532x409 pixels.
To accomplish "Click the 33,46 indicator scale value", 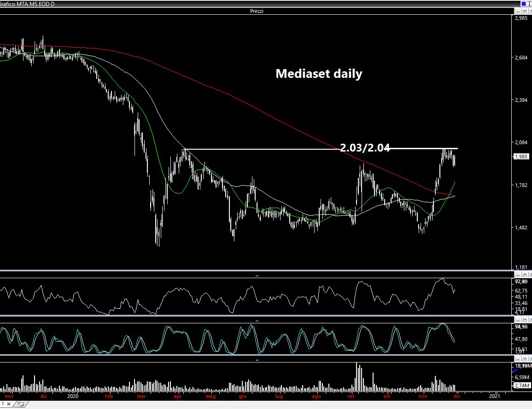I will point(521,303).
